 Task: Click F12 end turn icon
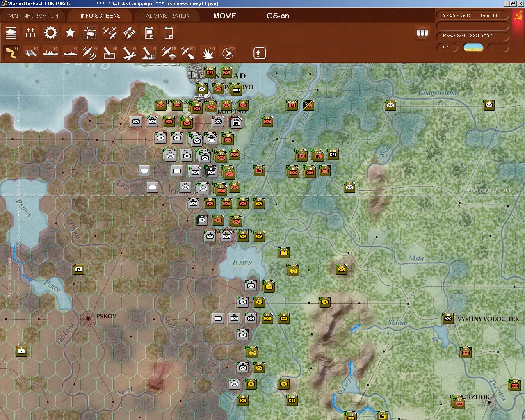click(x=228, y=53)
